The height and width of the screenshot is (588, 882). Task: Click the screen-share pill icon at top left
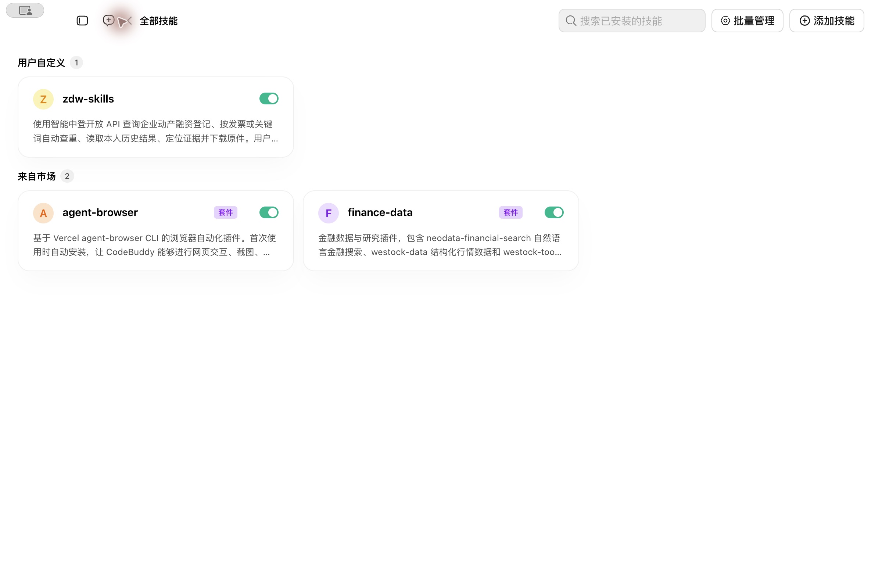[25, 11]
